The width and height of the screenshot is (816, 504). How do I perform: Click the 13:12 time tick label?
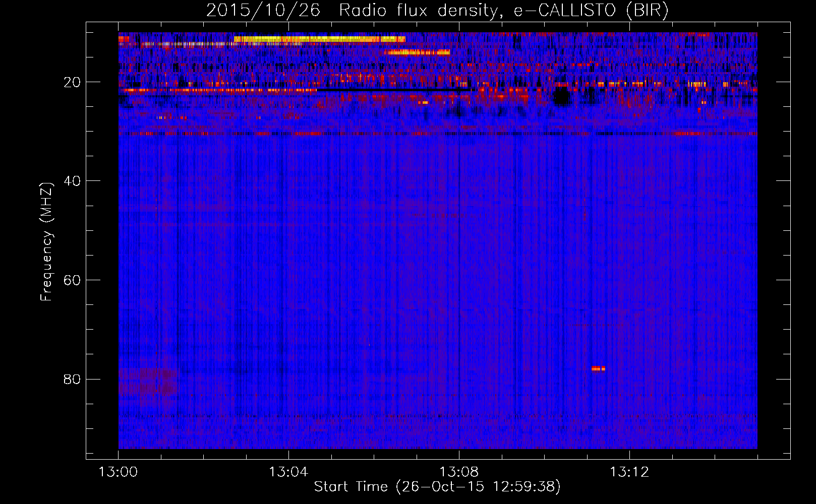629,472
